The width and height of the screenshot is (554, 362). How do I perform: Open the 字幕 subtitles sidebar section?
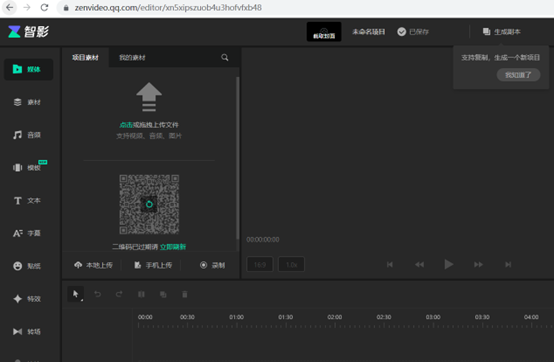point(28,233)
